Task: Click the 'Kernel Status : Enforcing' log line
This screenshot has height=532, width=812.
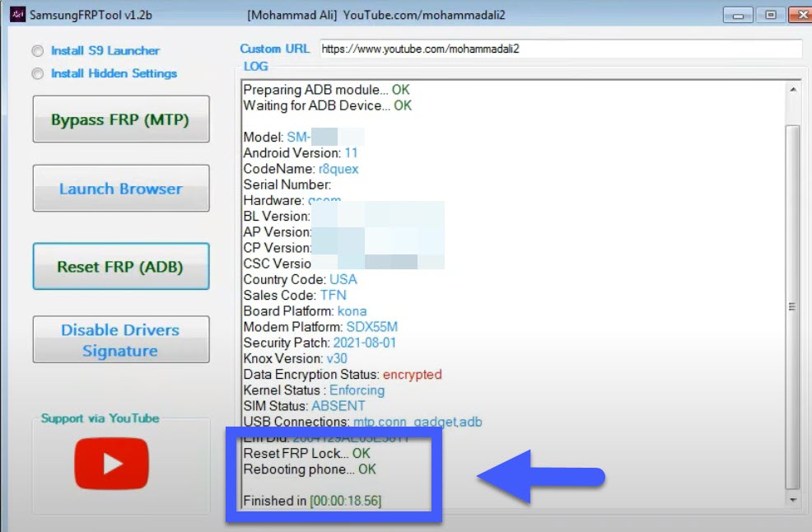Action: pos(314,390)
